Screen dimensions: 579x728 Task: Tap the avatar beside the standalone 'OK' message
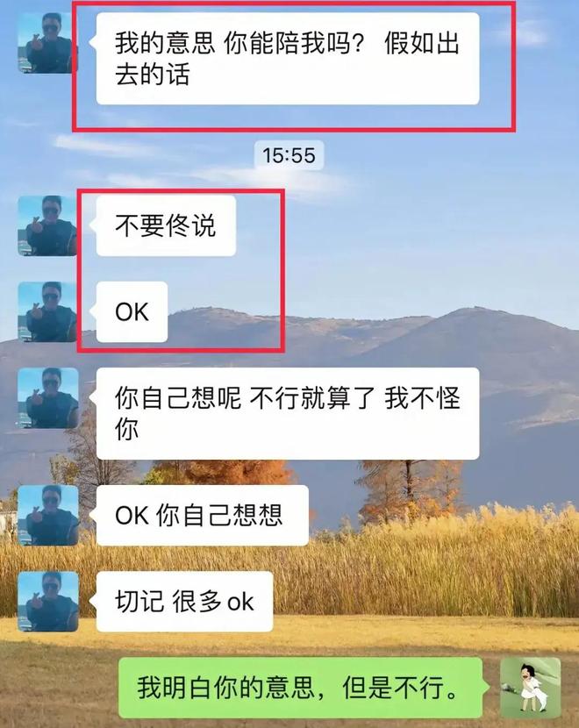click(47, 312)
